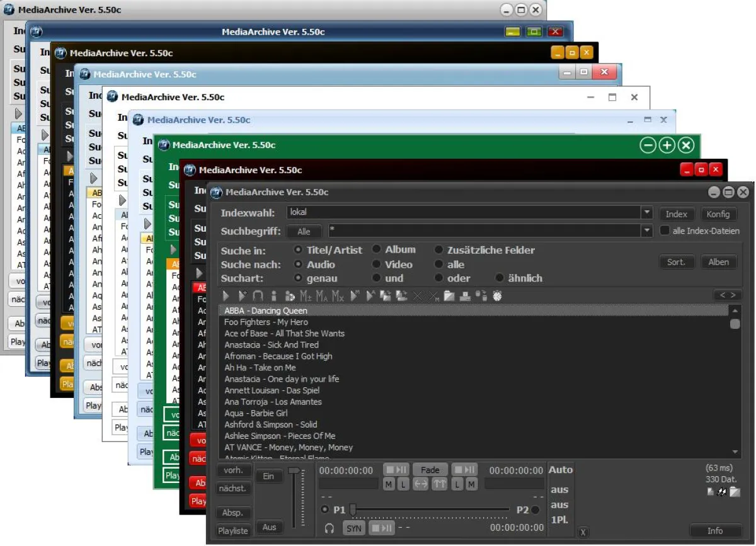Click the play icon in the list toolbar
This screenshot has height=546, width=756.
(227, 295)
